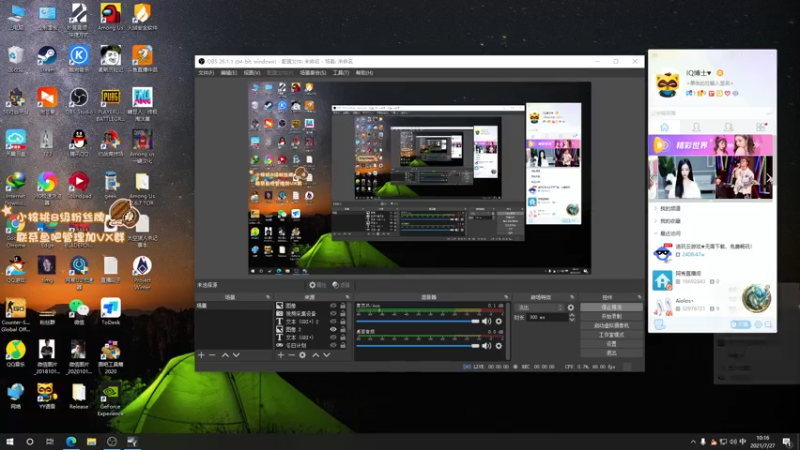Open source properties gear in Sources toolbar

coord(303,355)
